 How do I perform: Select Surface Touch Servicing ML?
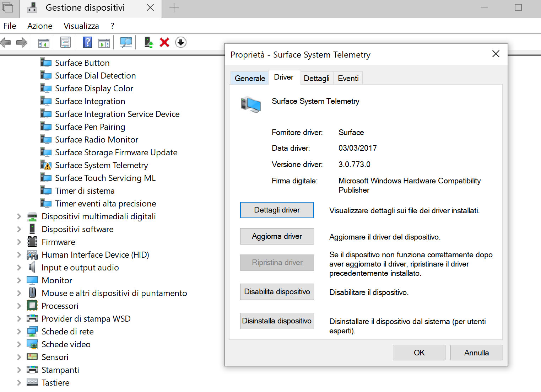[106, 178]
